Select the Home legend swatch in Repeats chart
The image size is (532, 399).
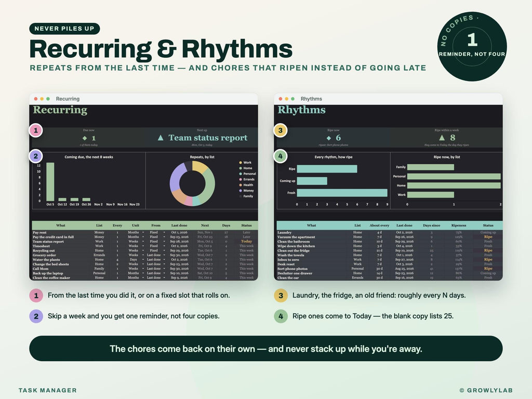[241, 168]
